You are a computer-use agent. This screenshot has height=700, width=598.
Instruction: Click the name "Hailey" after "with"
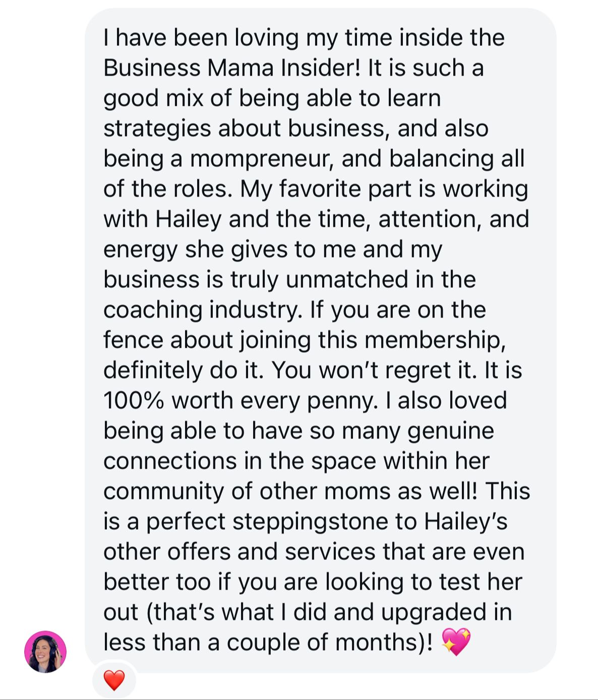[189, 219]
